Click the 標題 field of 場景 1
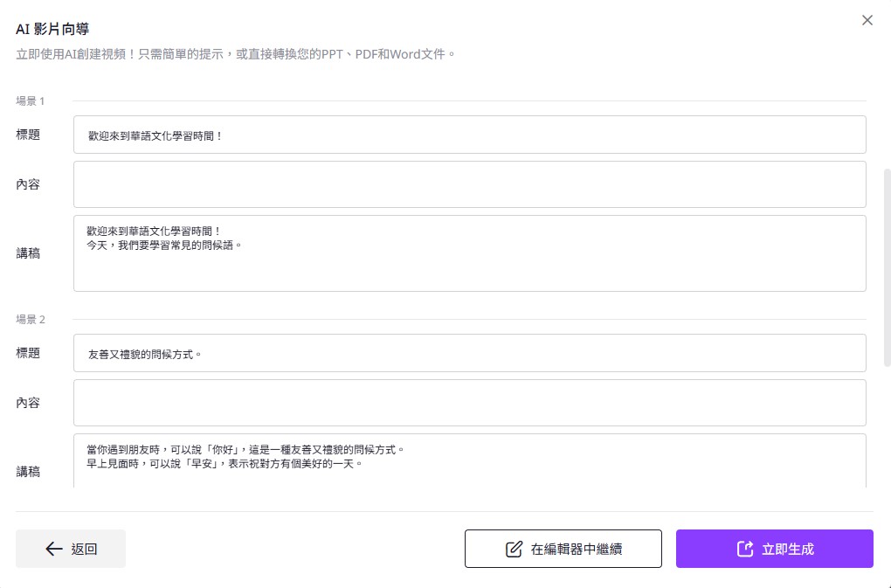891x588 pixels. [x=469, y=134]
